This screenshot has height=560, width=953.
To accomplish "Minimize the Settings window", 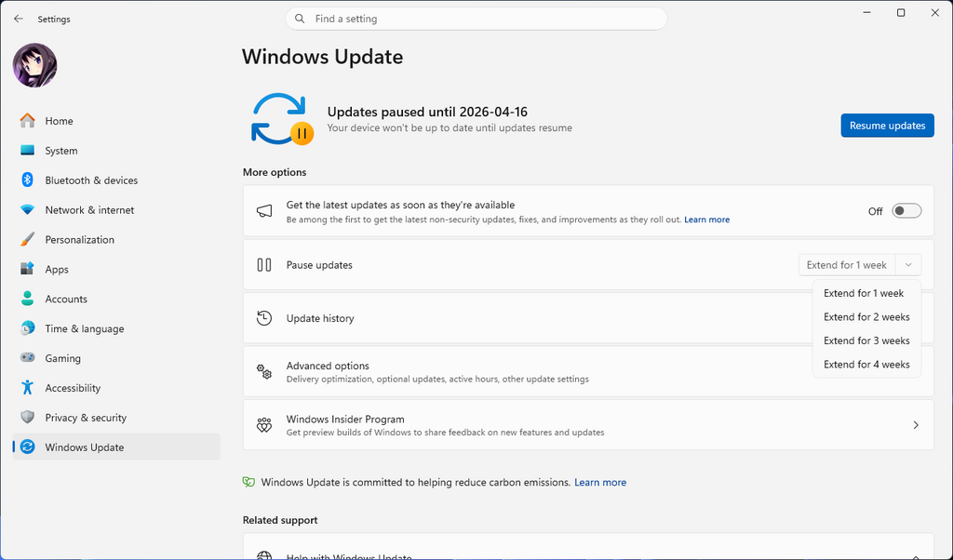I will [866, 13].
